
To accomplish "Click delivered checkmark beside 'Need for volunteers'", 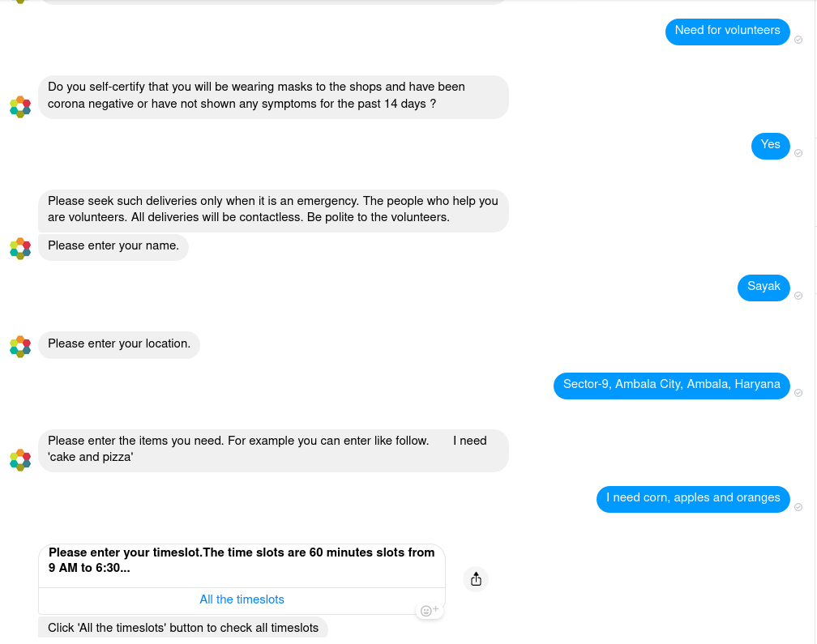I will [798, 40].
